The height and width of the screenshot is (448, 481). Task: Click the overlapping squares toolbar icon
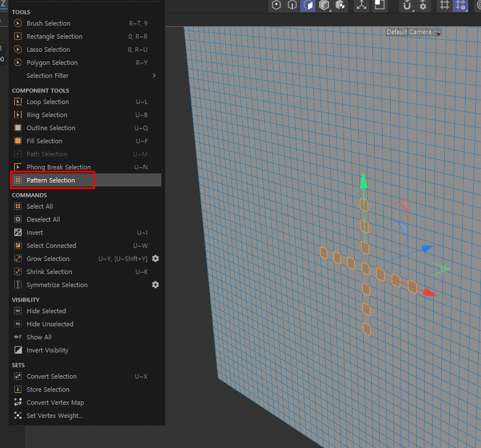[380, 5]
